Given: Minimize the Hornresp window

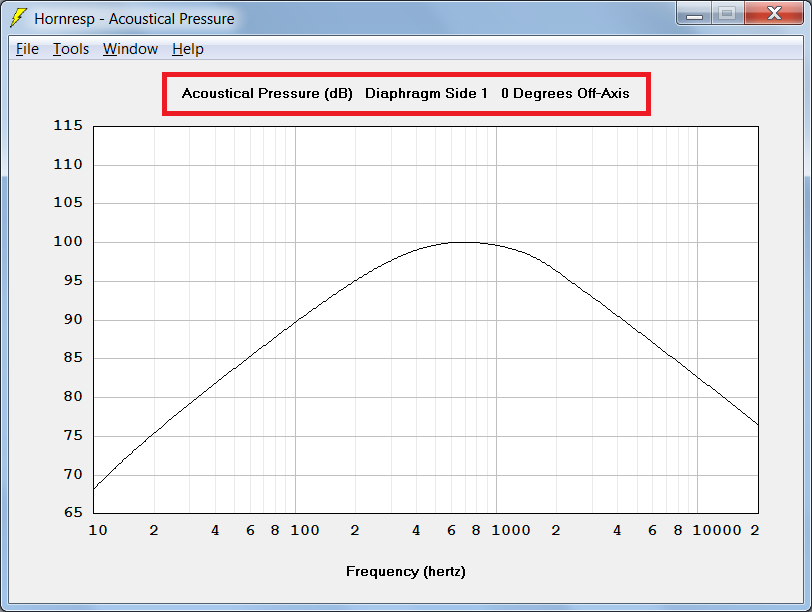Looking at the screenshot, I should 694,14.
